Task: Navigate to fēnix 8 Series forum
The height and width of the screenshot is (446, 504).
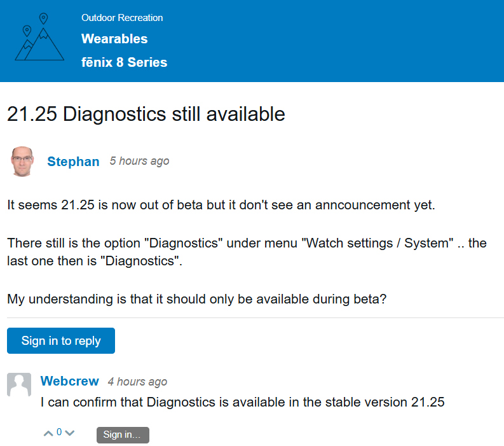Action: coord(124,62)
